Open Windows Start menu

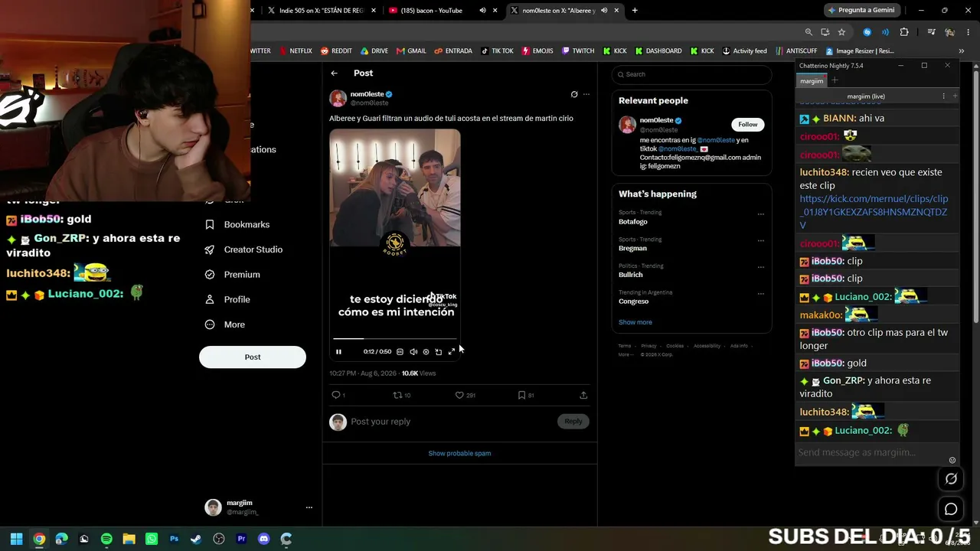coord(17,539)
